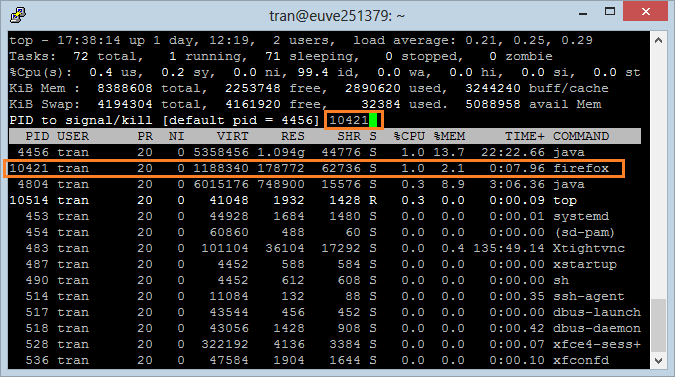This screenshot has height=377, width=675.
Task: Click the load average summary line
Action: 301,40
